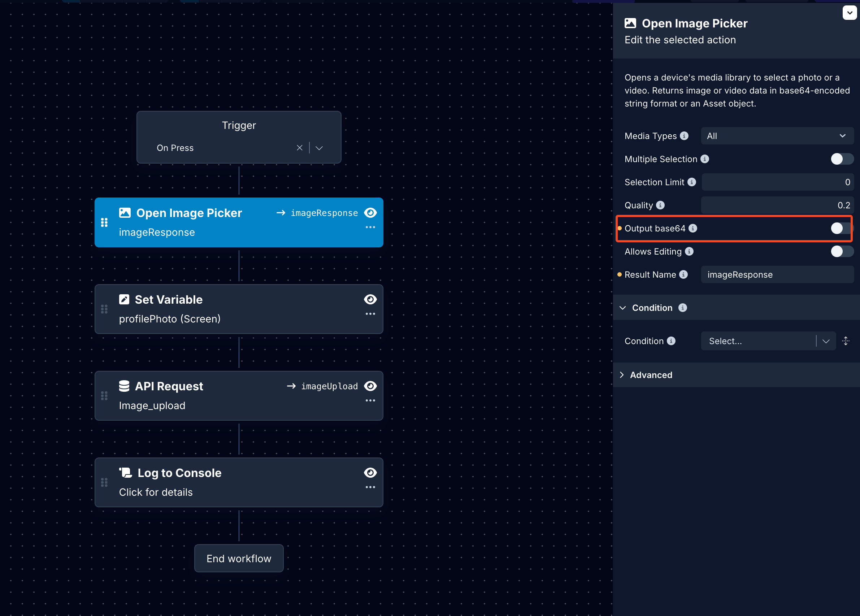Screen dimensions: 860x616
Task: Click the Quality value field showing 0.2
Action: (777, 205)
